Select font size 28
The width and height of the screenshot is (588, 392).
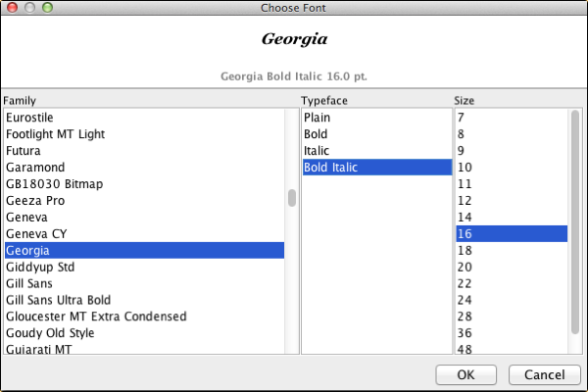click(x=512, y=317)
